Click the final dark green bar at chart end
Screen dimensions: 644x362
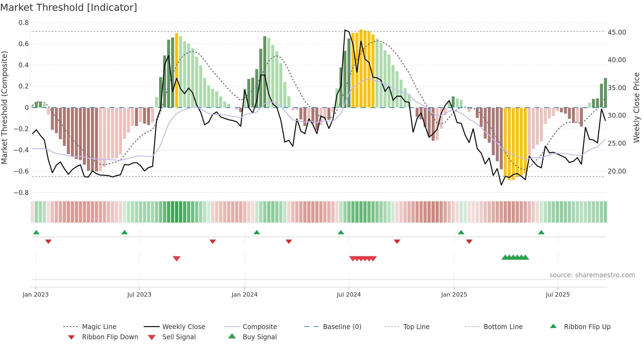605,93
